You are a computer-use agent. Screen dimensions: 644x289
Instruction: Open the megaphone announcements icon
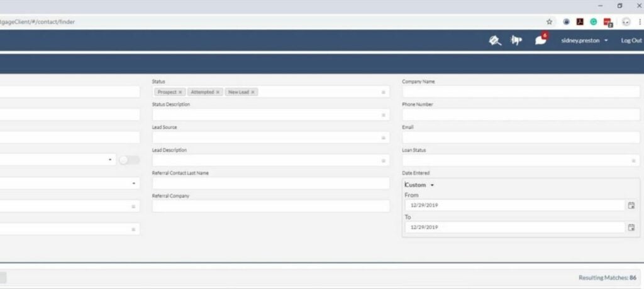click(516, 40)
